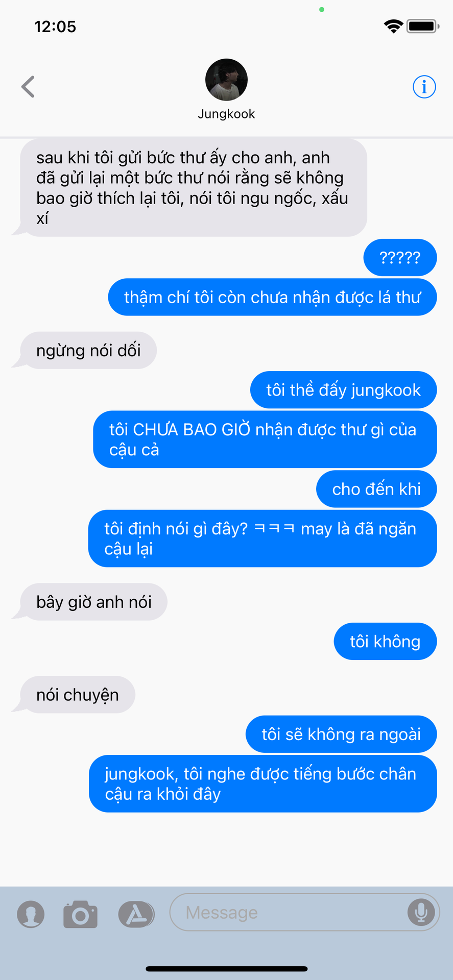Tap the battery status icon
This screenshot has height=980, width=453.
click(423, 26)
